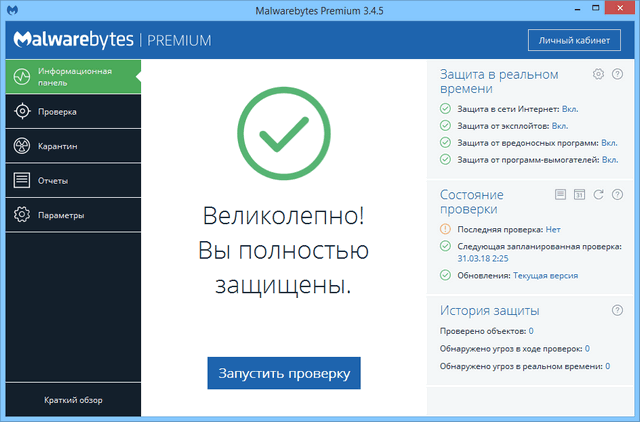Click the Нет link for last scan
The image size is (640, 422).
tap(553, 229)
